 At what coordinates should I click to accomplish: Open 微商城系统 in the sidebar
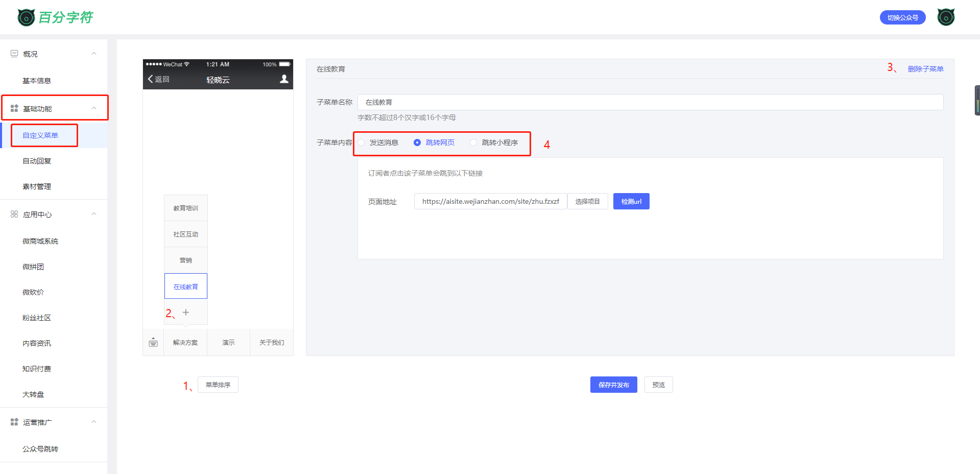[x=40, y=241]
